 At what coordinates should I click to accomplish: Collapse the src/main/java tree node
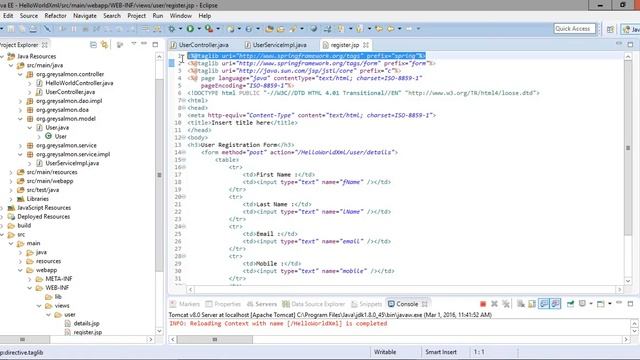[11, 65]
